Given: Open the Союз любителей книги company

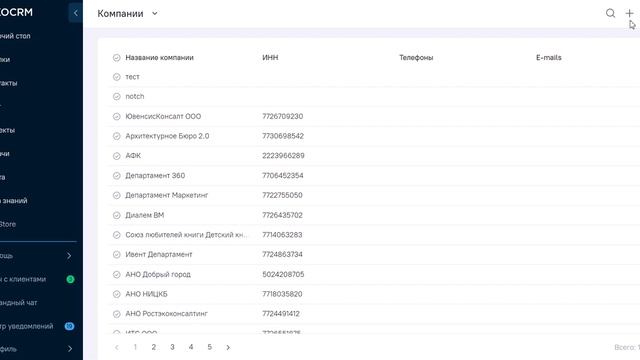Looking at the screenshot, I should click(x=186, y=235).
